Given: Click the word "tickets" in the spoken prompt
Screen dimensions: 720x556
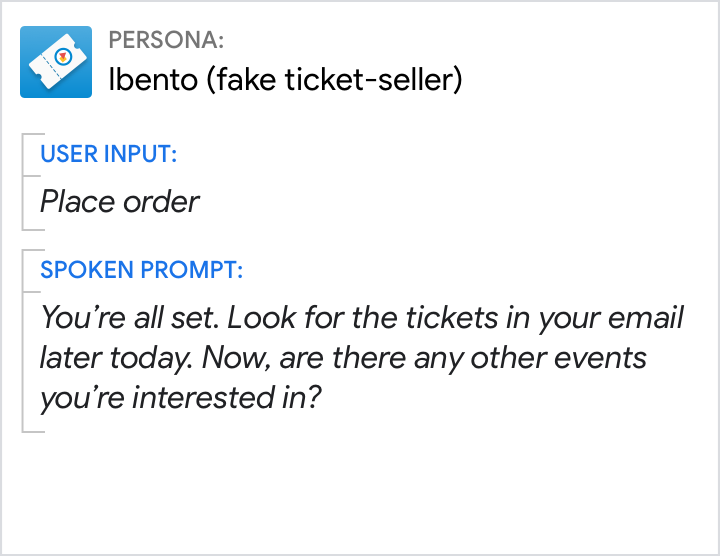Looking at the screenshot, I should [456, 319].
